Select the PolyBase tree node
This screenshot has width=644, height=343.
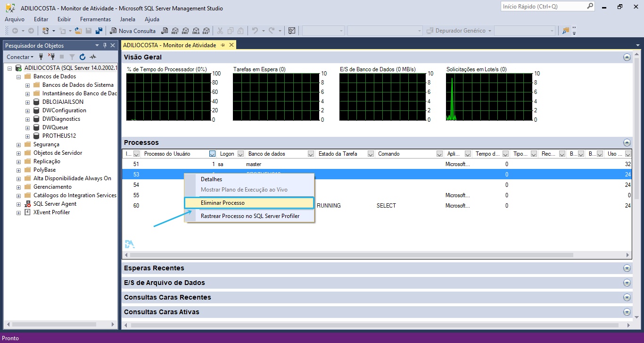pos(44,170)
